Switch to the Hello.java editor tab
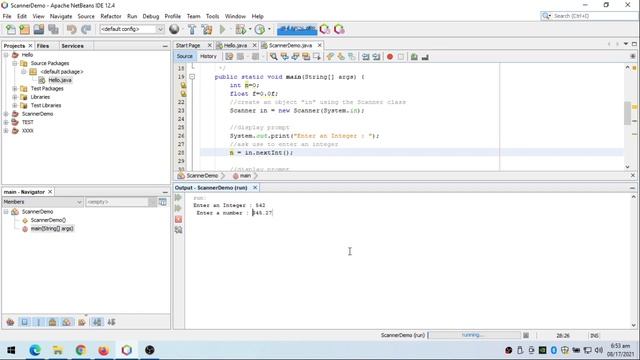 (x=236, y=45)
